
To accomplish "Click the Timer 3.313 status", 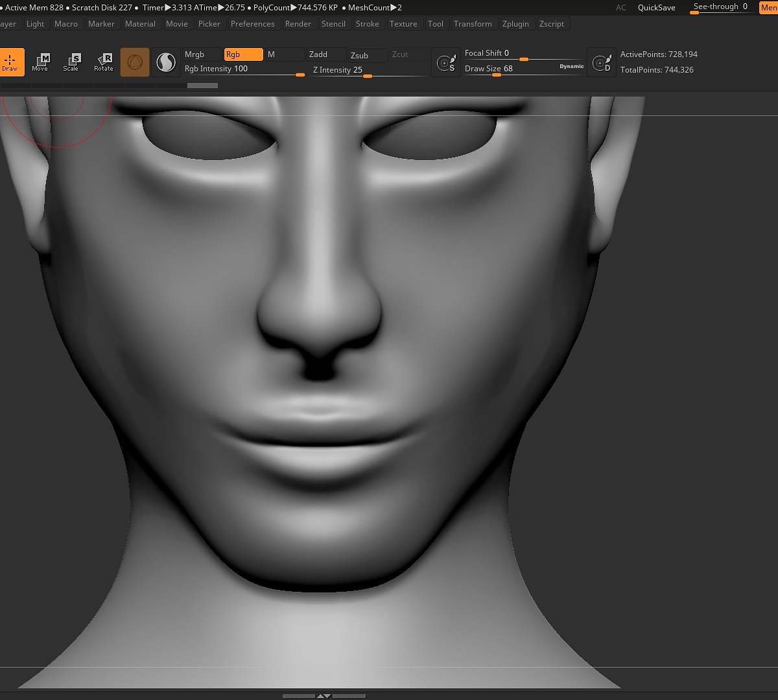I will 167,8.
